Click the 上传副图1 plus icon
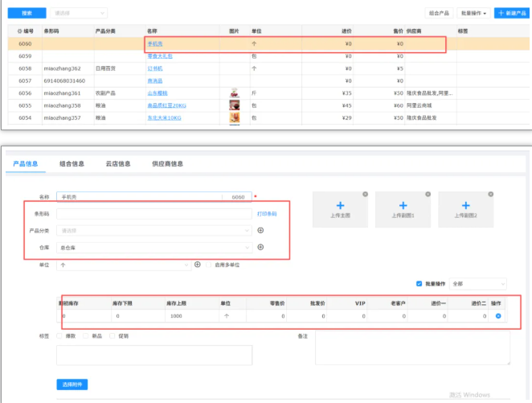Image resolution: width=532 pixels, height=403 pixels. [403, 206]
